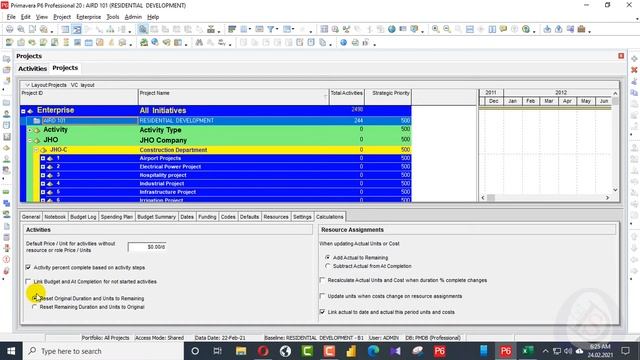Sort by the Project ID column header
Image resolution: width=640 pixels, height=360 pixels.
coord(79,97)
